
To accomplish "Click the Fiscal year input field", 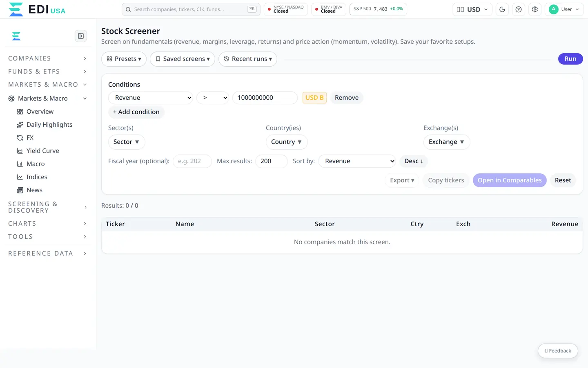I will (192, 161).
